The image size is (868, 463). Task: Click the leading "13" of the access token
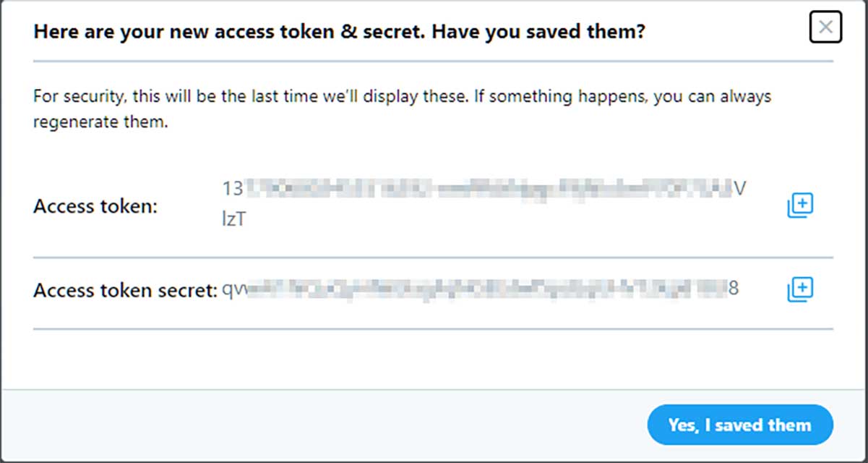click(232, 190)
